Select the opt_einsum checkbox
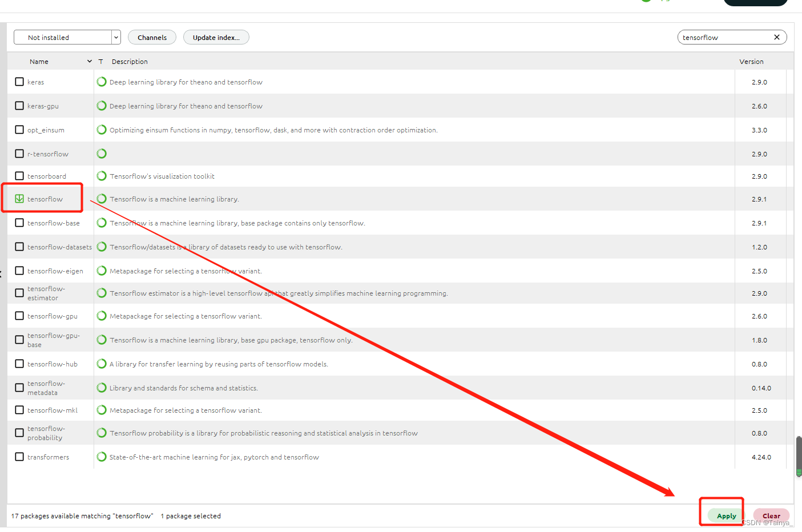 [x=19, y=130]
